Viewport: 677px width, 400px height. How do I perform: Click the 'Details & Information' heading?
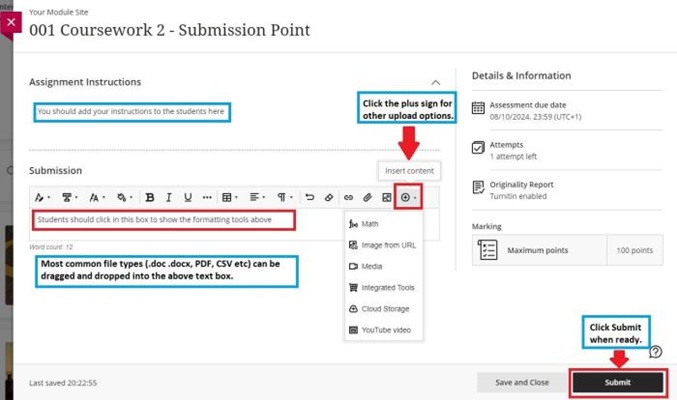click(522, 76)
